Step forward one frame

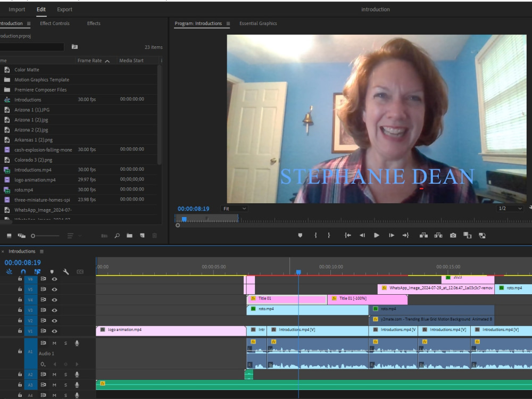coord(391,235)
